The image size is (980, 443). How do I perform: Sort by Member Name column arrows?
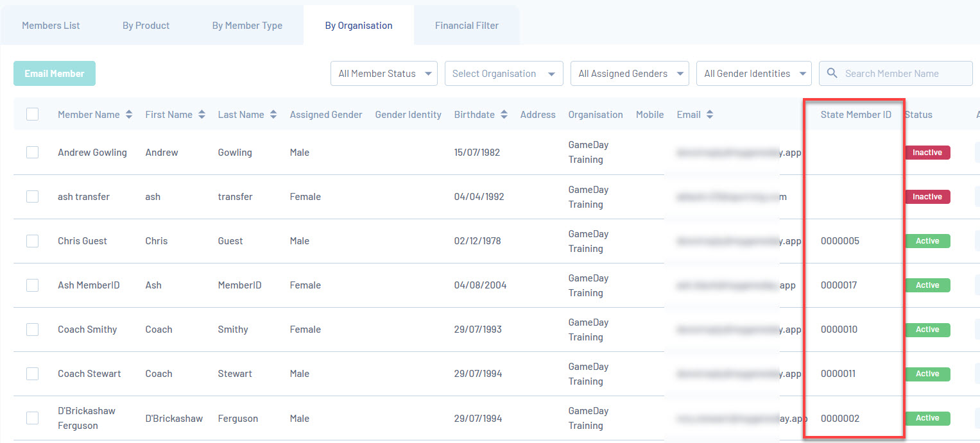coord(129,115)
